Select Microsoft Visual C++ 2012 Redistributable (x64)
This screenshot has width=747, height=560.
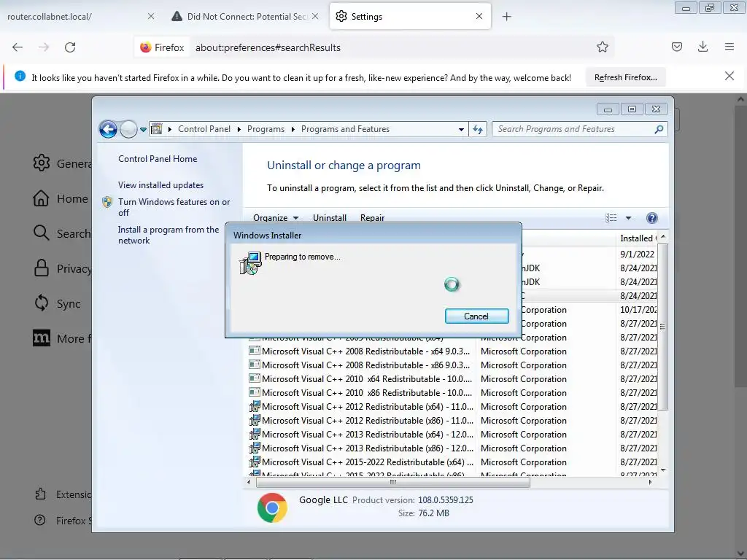click(x=365, y=407)
